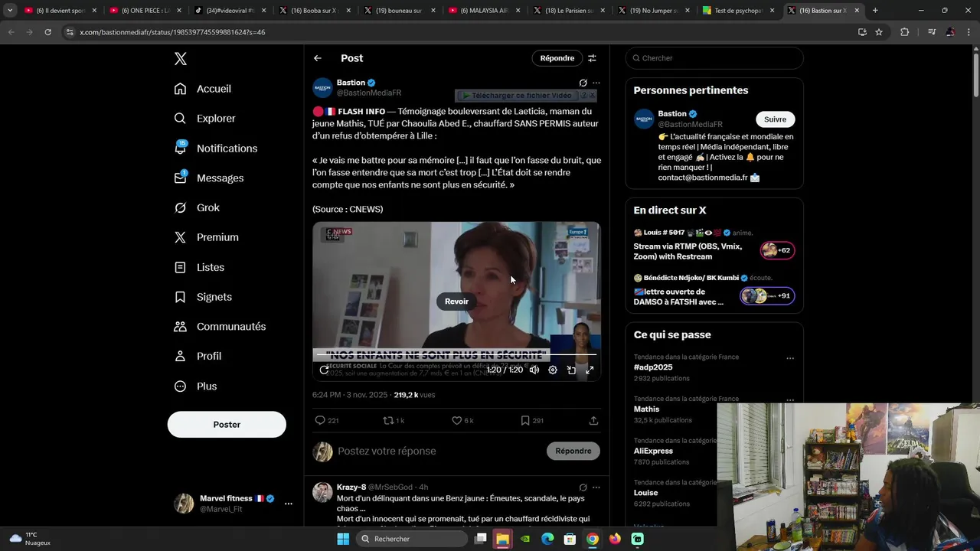Click Répondre button in post header
980x551 pixels.
557,58
